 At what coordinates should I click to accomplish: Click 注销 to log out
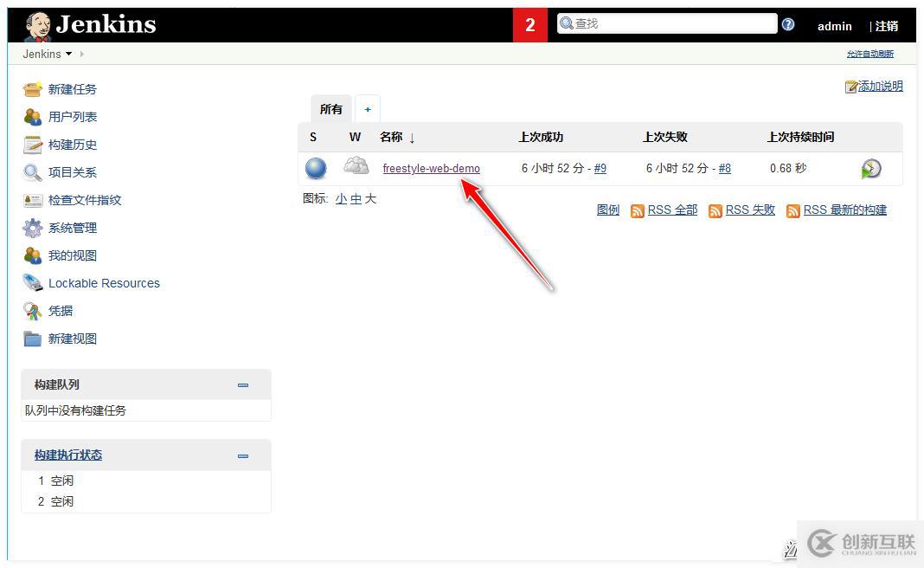pos(886,26)
